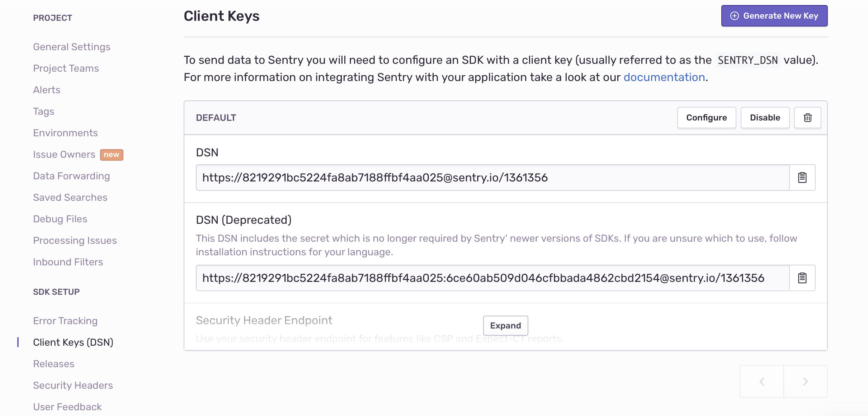The width and height of the screenshot is (868, 416).
Task: Open Security Headers in sidebar
Action: [73, 386]
